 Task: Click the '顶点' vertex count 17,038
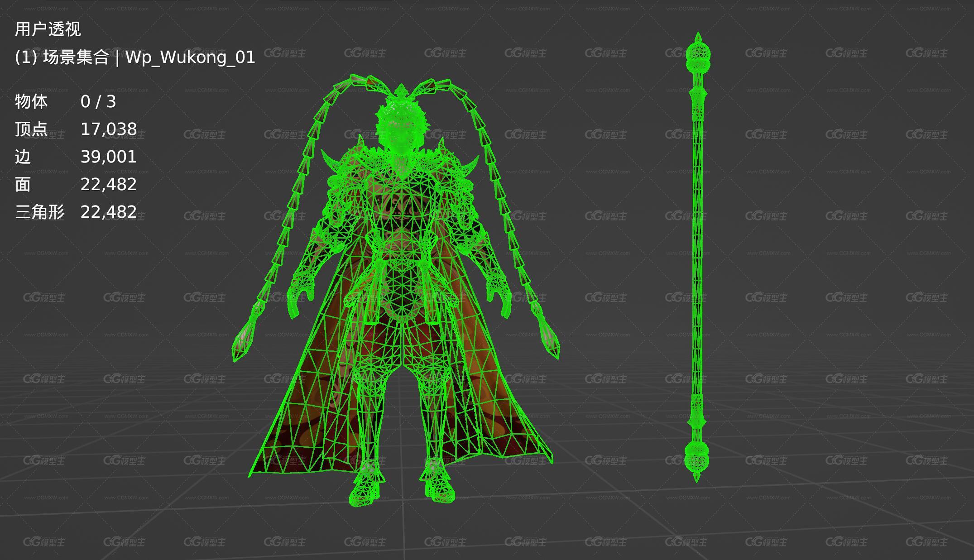coord(109,129)
